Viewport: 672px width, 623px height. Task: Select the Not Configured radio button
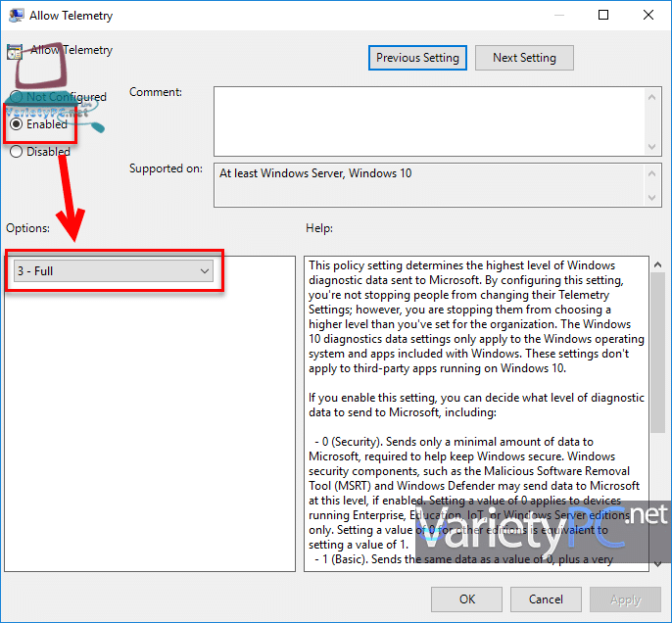point(17,97)
